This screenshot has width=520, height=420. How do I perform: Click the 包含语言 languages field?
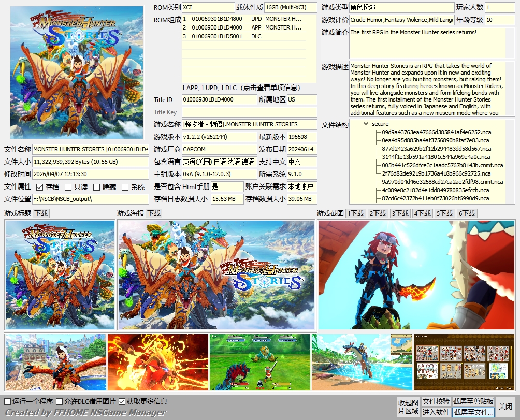[x=219, y=162]
